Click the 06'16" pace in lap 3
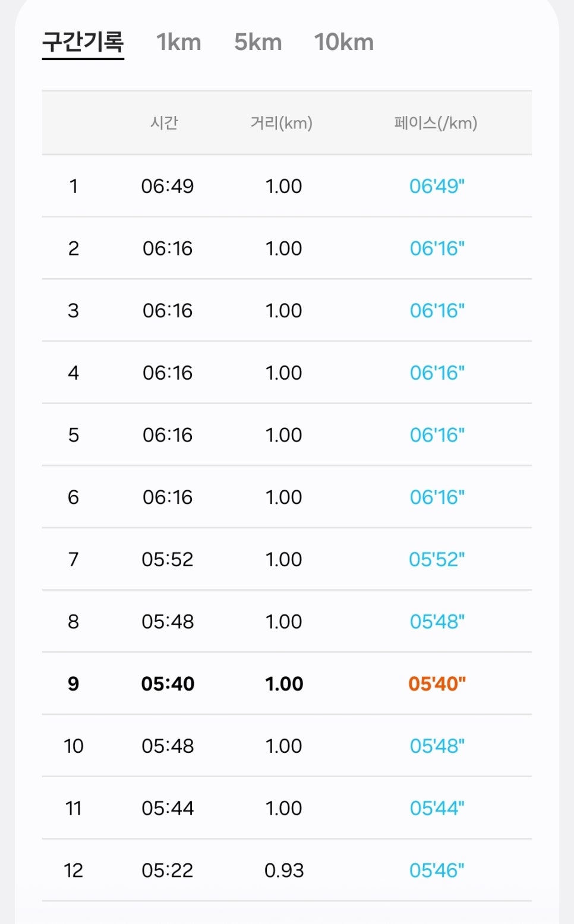This screenshot has width=574, height=924. click(437, 311)
